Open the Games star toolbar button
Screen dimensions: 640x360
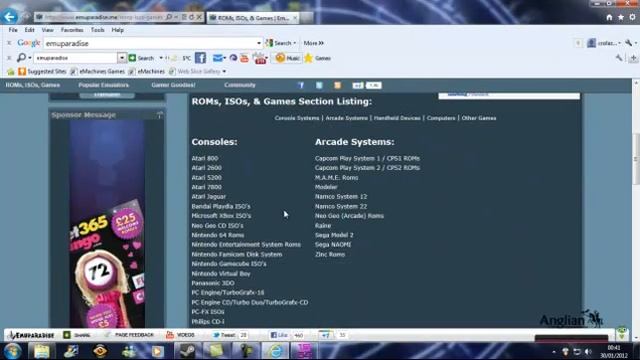coord(318,58)
